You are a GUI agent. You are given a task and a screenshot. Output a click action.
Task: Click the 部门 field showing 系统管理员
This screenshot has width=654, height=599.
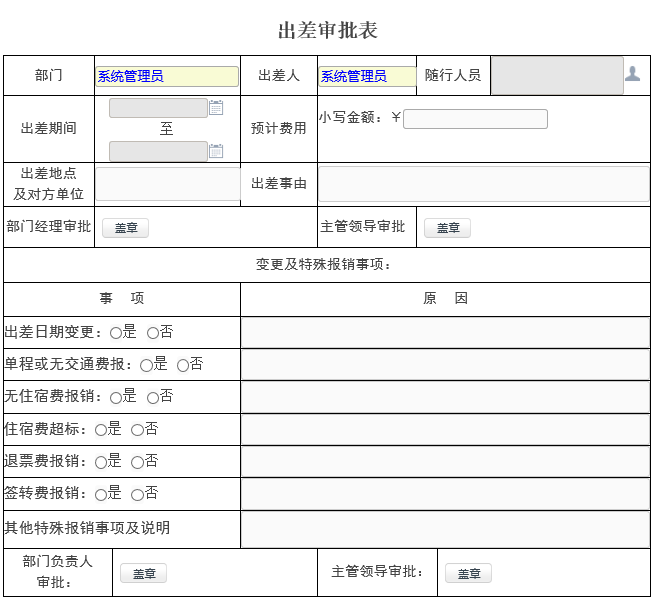point(167,76)
